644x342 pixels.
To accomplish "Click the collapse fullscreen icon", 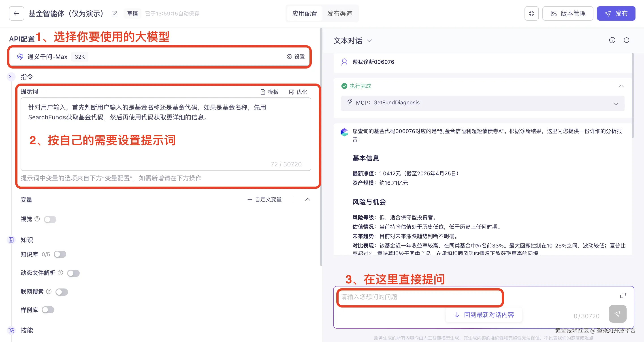I will [x=531, y=13].
